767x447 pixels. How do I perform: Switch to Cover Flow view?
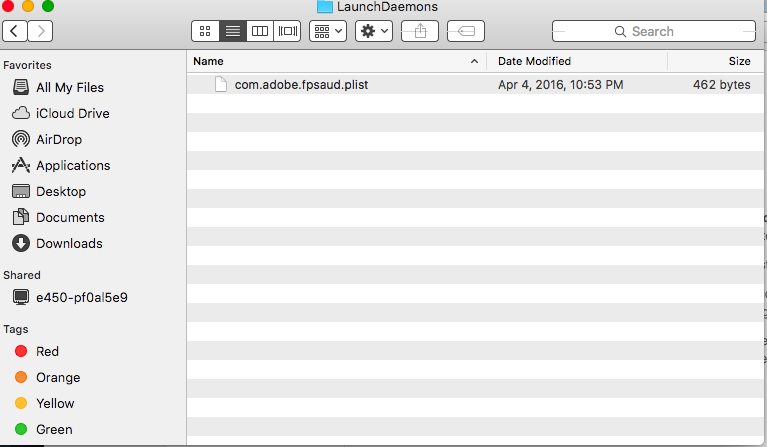[287, 31]
